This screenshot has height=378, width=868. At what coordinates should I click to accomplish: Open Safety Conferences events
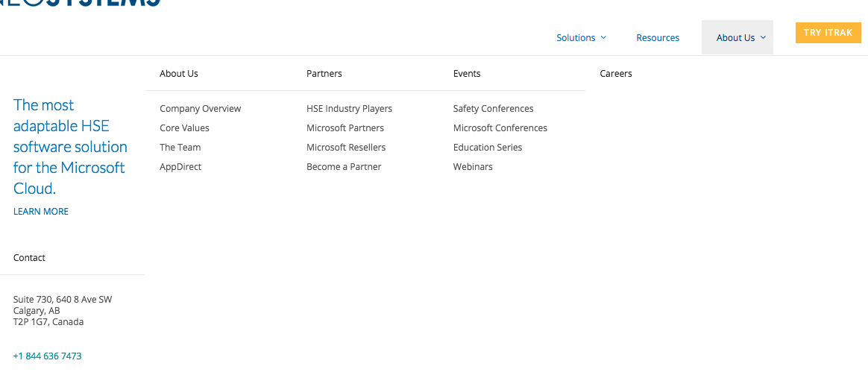pyautogui.click(x=493, y=108)
